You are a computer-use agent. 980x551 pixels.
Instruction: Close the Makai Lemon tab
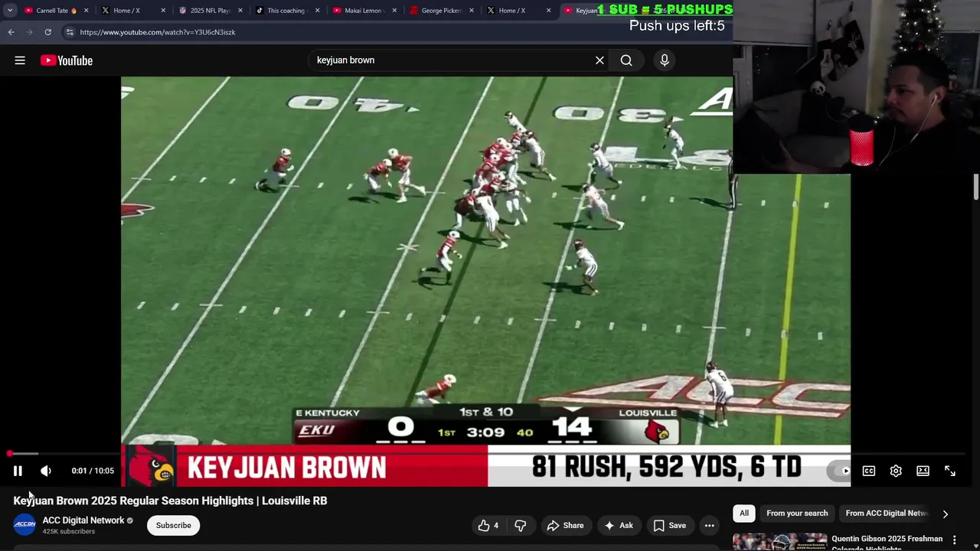coord(394,11)
